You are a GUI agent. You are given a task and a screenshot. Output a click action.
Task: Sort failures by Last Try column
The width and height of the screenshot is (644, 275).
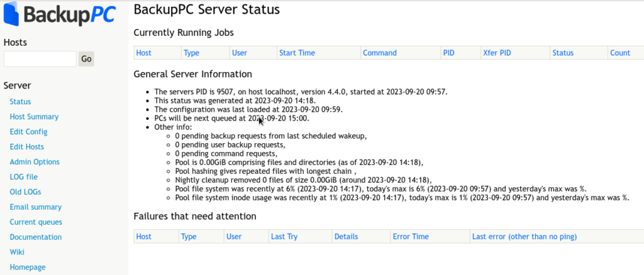tap(284, 237)
